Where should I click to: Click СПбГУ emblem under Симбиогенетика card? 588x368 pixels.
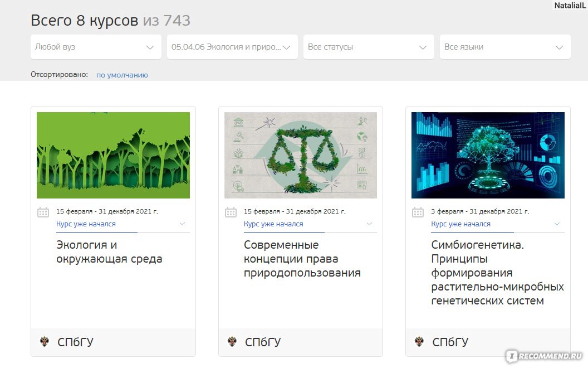[x=419, y=342]
